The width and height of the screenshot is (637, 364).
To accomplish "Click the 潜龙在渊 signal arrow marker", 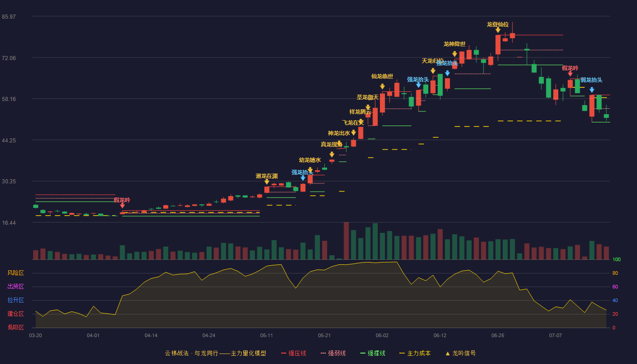I will (x=267, y=182).
